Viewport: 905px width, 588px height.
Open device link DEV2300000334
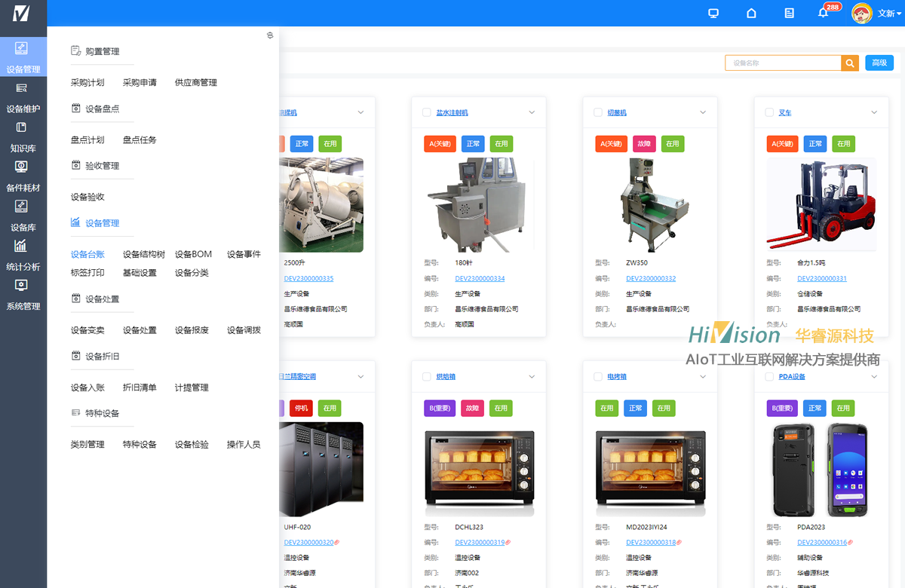click(480, 279)
